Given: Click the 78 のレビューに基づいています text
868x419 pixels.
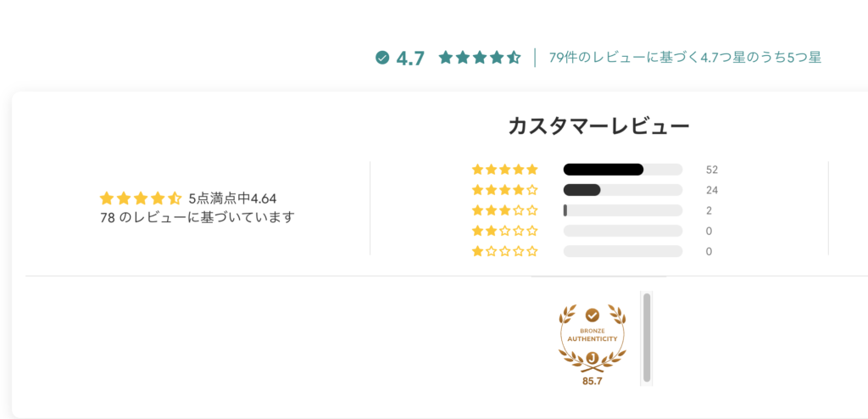Looking at the screenshot, I should [198, 217].
